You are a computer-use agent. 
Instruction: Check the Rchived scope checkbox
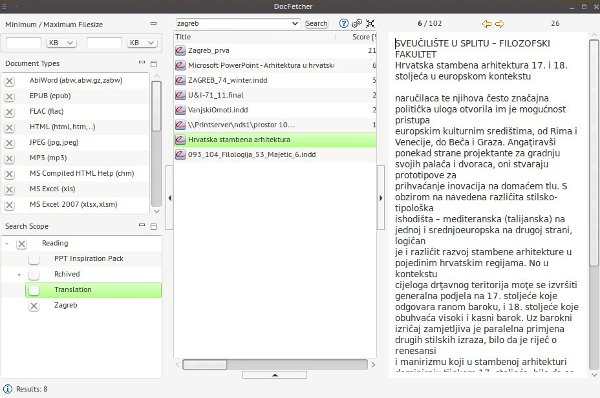(34, 275)
